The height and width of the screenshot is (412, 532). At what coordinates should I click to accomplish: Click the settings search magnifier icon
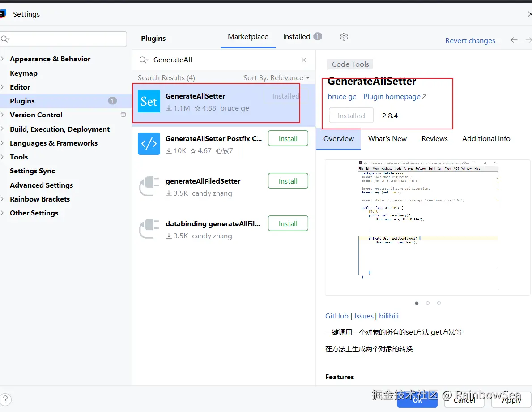pyautogui.click(x=5, y=39)
